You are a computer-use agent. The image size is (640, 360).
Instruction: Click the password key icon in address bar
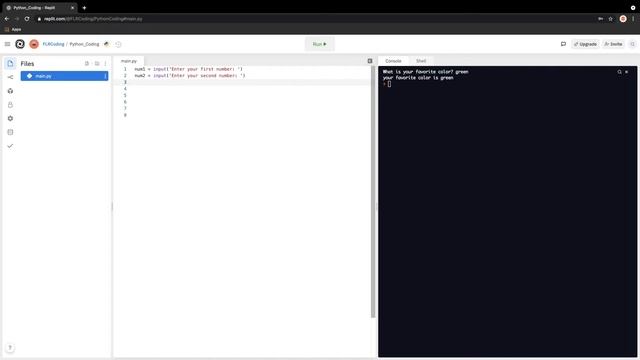(600, 19)
